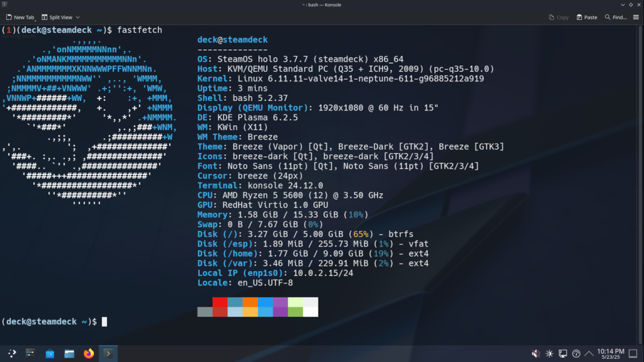Select the Konsole task on the taskbar
The width and height of the screenshot is (644, 362).
pyautogui.click(x=108, y=353)
